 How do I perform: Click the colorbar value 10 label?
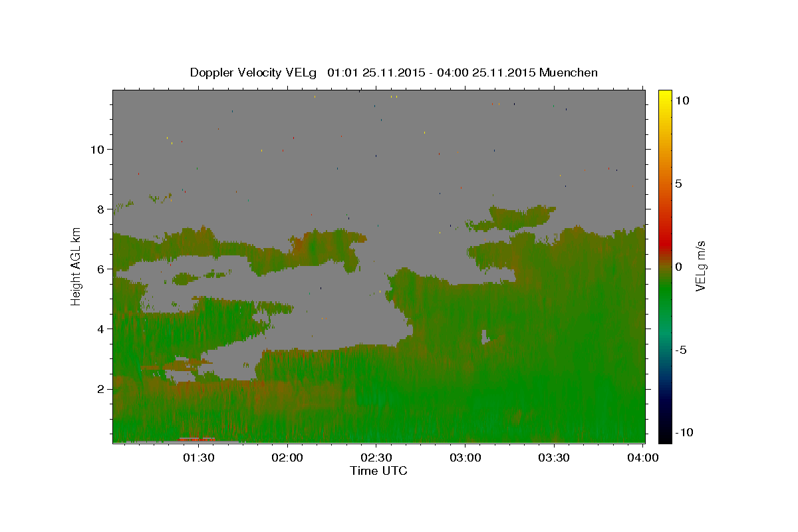682,100
